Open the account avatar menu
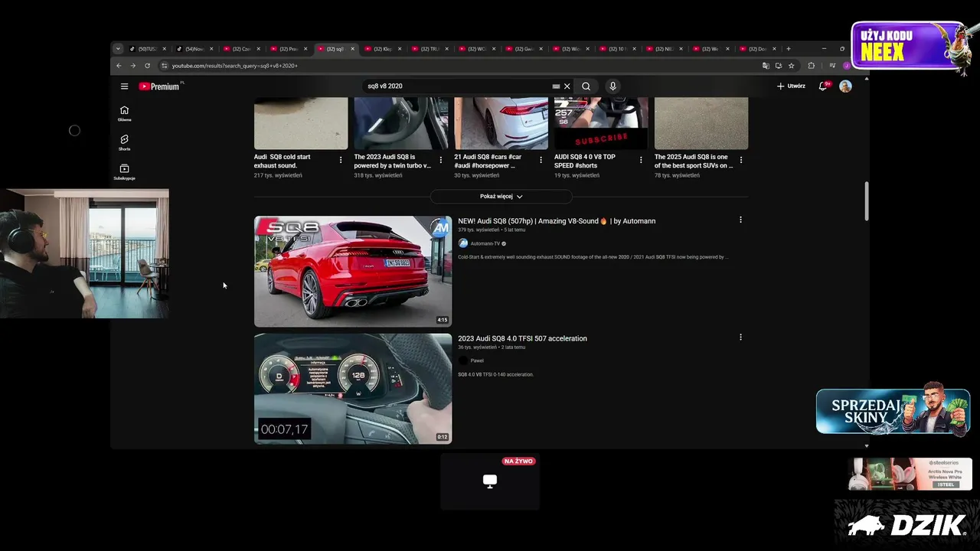This screenshot has width=980, height=551. (x=845, y=86)
